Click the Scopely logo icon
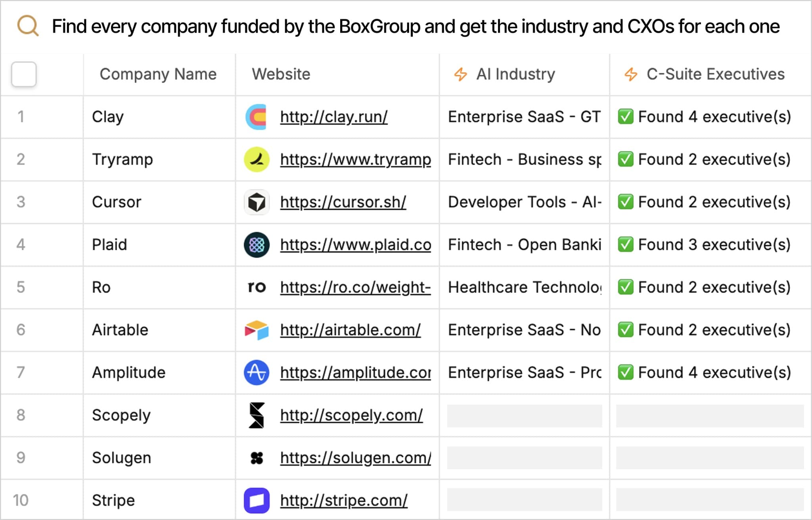 point(256,415)
